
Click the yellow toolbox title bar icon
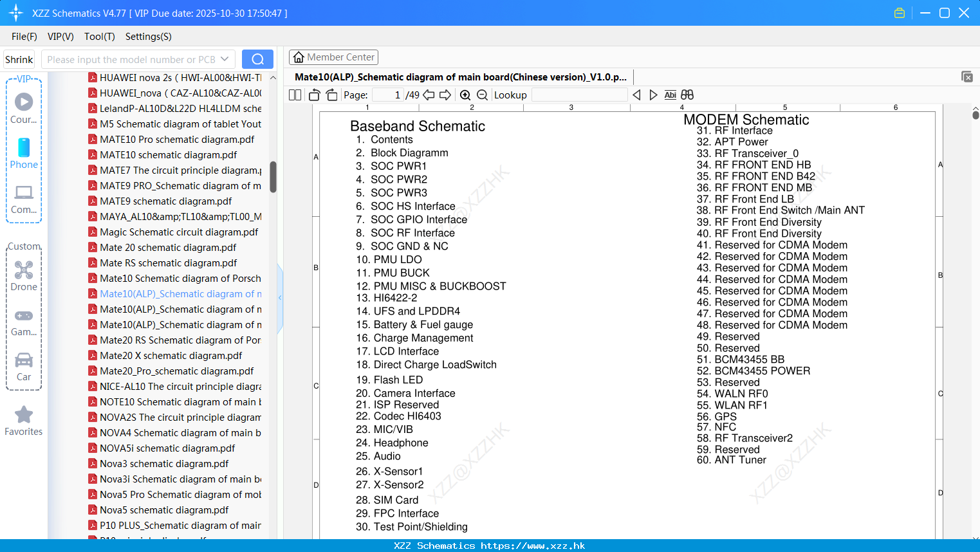point(900,13)
